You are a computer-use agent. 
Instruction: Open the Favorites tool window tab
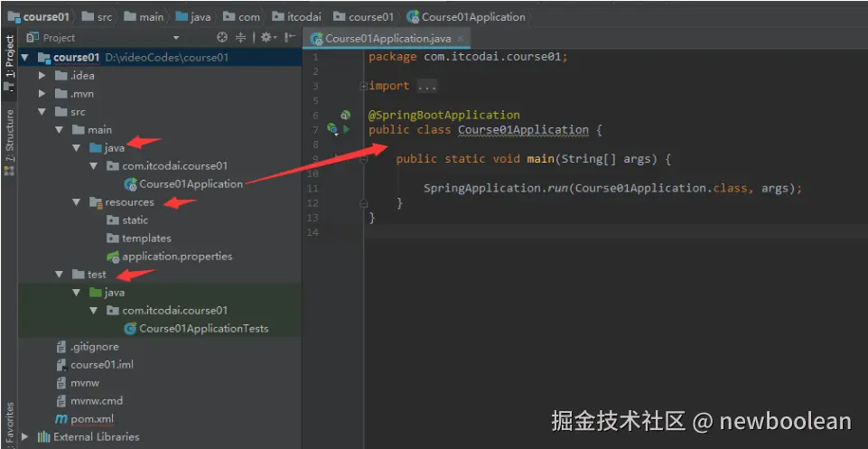(x=9, y=426)
